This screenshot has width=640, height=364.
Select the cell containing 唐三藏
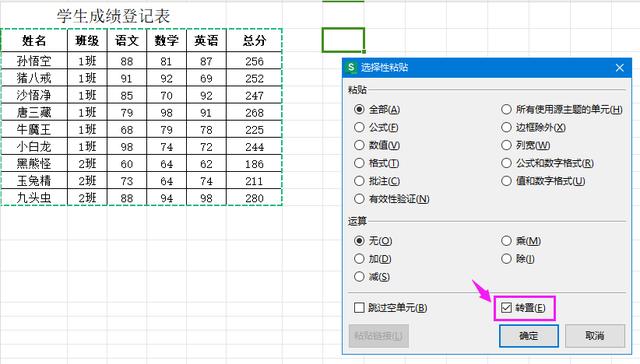click(34, 112)
